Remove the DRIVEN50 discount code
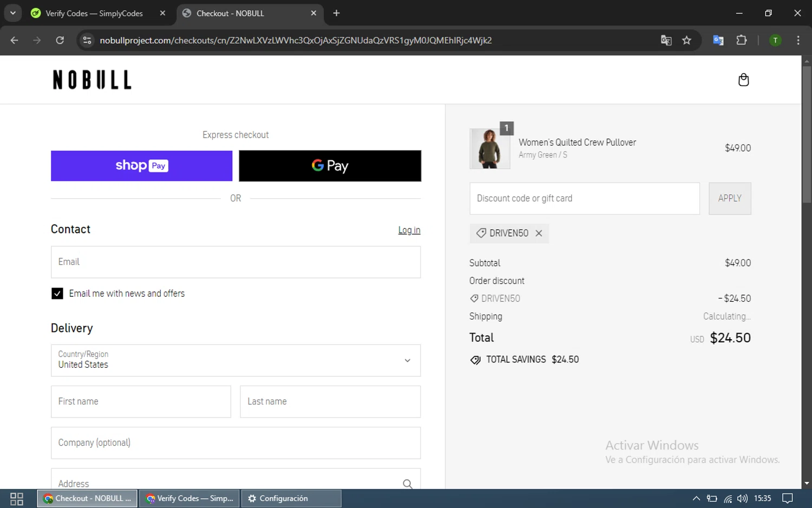The width and height of the screenshot is (812, 508). [539, 233]
